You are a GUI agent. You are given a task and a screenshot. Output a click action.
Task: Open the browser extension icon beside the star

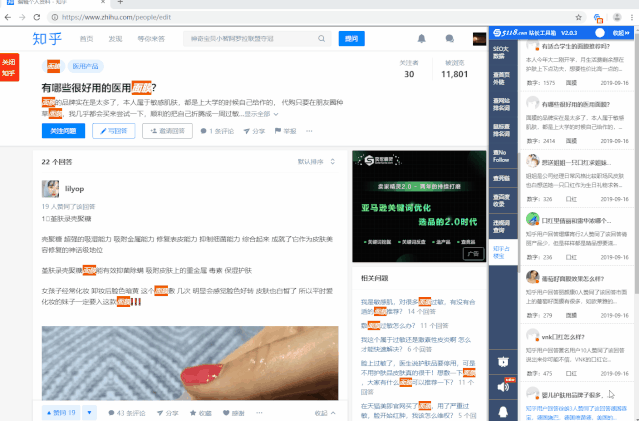pos(598,18)
